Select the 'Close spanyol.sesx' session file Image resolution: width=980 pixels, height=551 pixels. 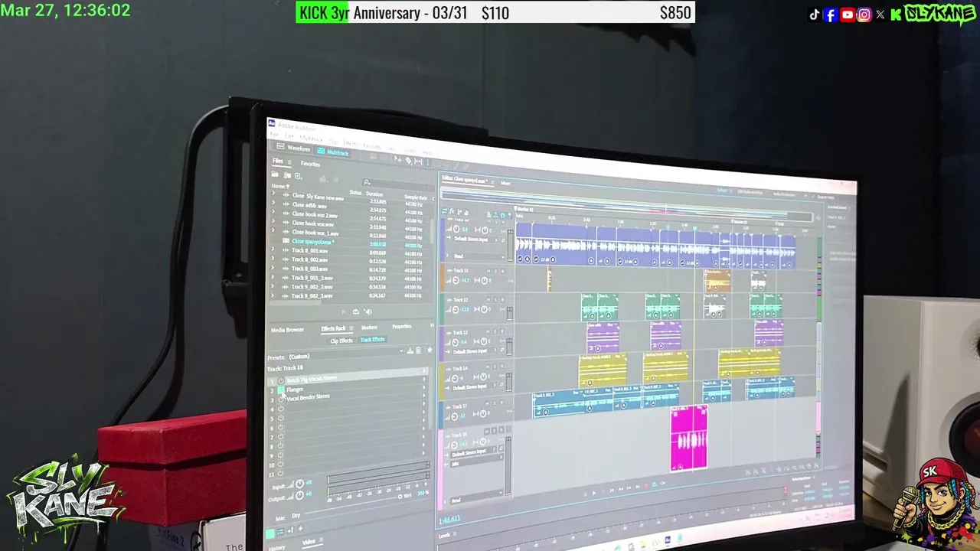point(312,241)
